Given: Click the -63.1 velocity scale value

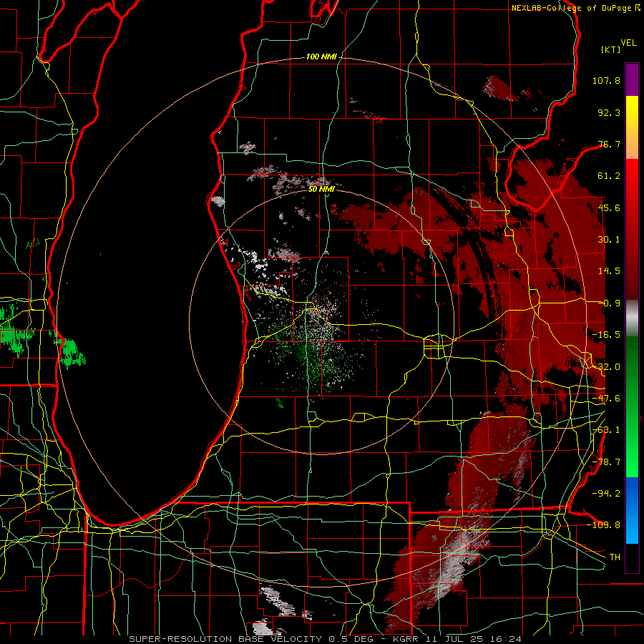Looking at the screenshot, I should tap(606, 430).
